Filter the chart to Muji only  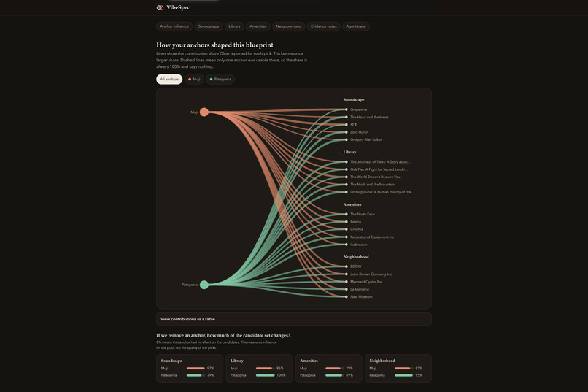coord(194,79)
